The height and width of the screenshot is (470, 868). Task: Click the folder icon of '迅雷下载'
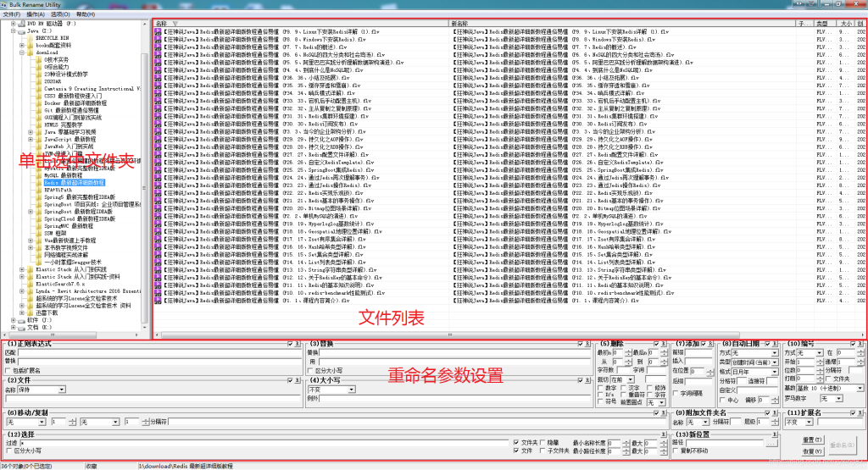point(31,313)
